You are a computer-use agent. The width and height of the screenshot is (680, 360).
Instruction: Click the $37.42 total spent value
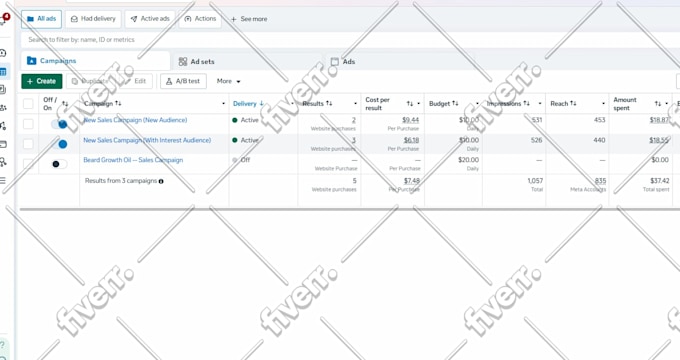660,181
